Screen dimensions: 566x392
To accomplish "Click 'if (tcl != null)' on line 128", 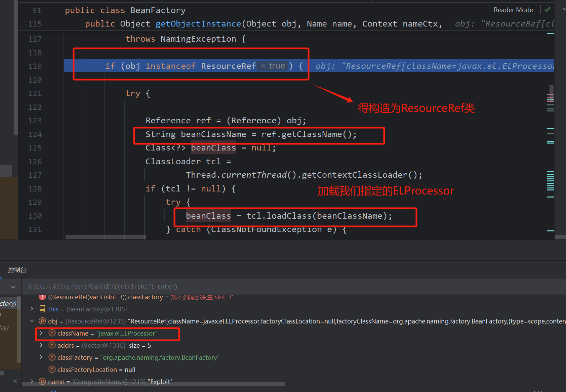I will [186, 189].
